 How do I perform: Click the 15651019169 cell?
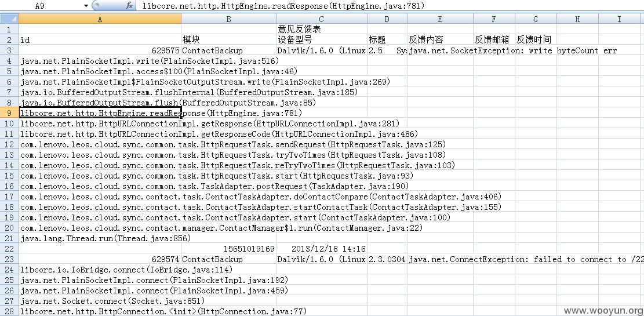click(x=229, y=249)
